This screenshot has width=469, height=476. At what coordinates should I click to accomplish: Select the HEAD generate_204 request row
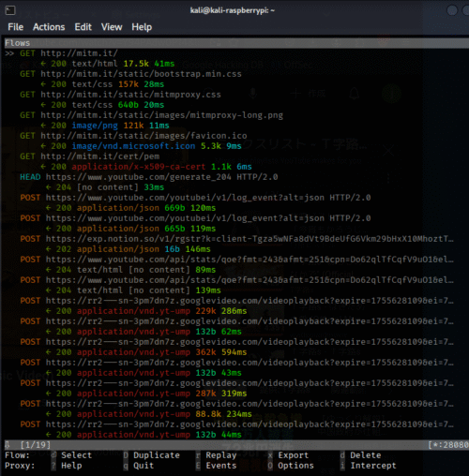click(149, 177)
